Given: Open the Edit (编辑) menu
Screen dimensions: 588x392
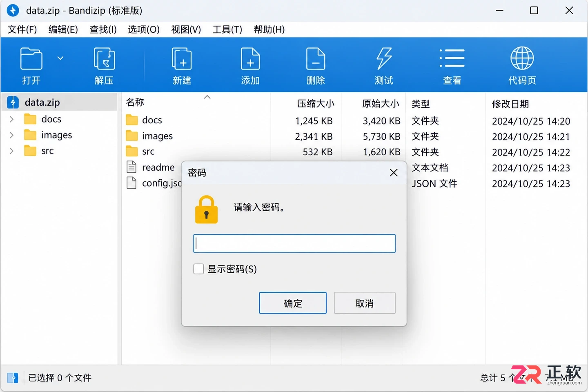Looking at the screenshot, I should (x=63, y=29).
